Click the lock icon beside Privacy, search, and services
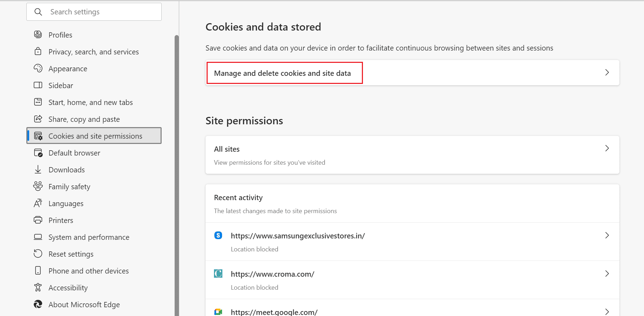The image size is (644, 316). point(38,51)
